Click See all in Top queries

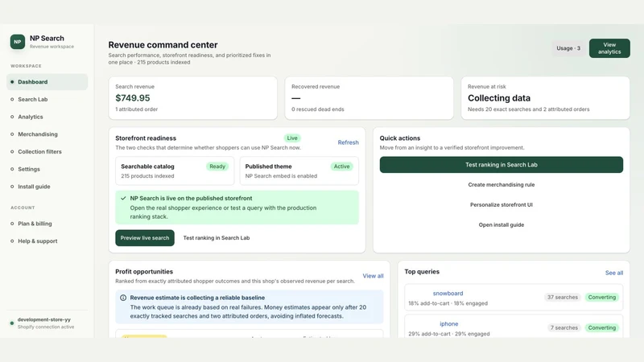click(x=614, y=273)
